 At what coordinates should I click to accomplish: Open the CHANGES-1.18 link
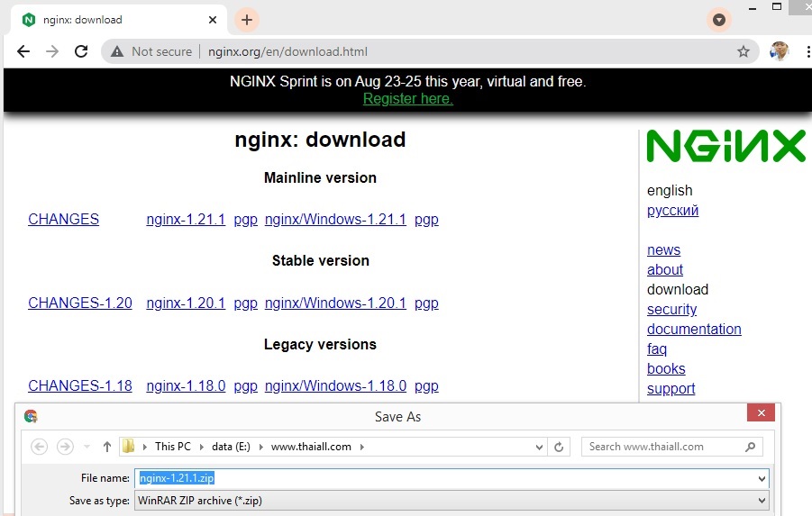pyautogui.click(x=80, y=385)
